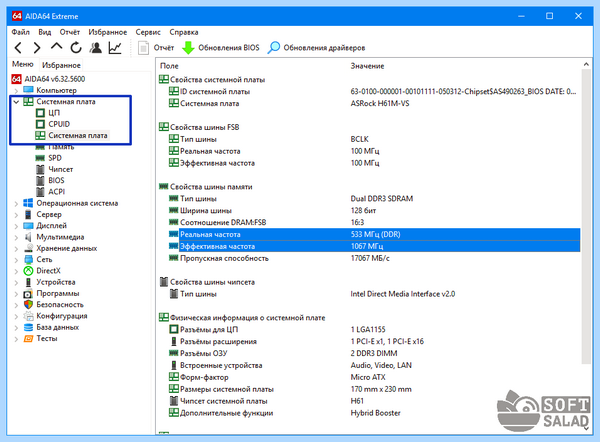Click the Безопасность shield icon
Screen dimensions: 600x442
click(x=28, y=305)
